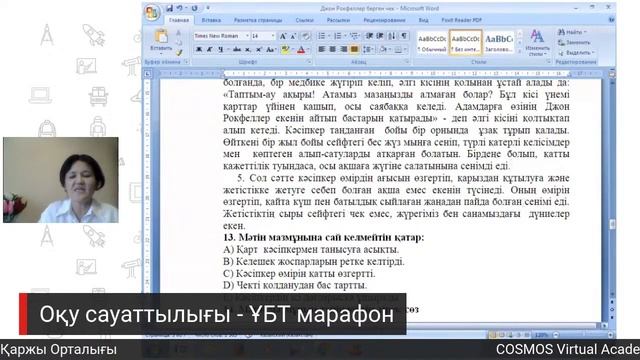Apply Обычный style
The height and width of the screenshot is (360, 640).
(x=432, y=42)
